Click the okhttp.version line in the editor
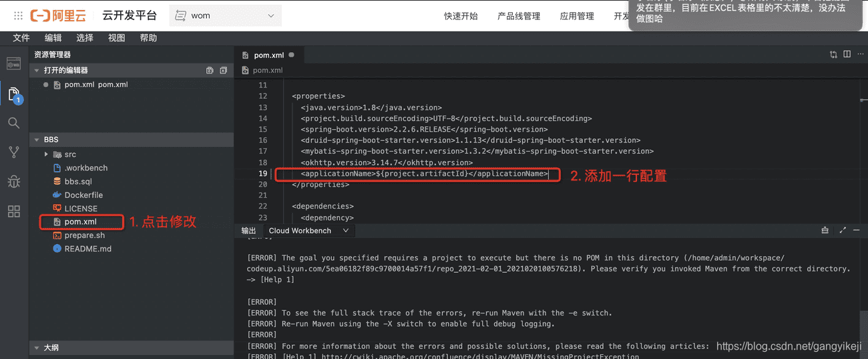Screen dimensions: 868x359 tap(386, 162)
